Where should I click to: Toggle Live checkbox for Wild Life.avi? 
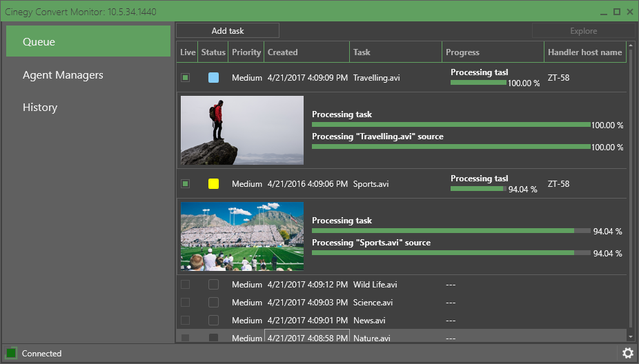tap(186, 284)
